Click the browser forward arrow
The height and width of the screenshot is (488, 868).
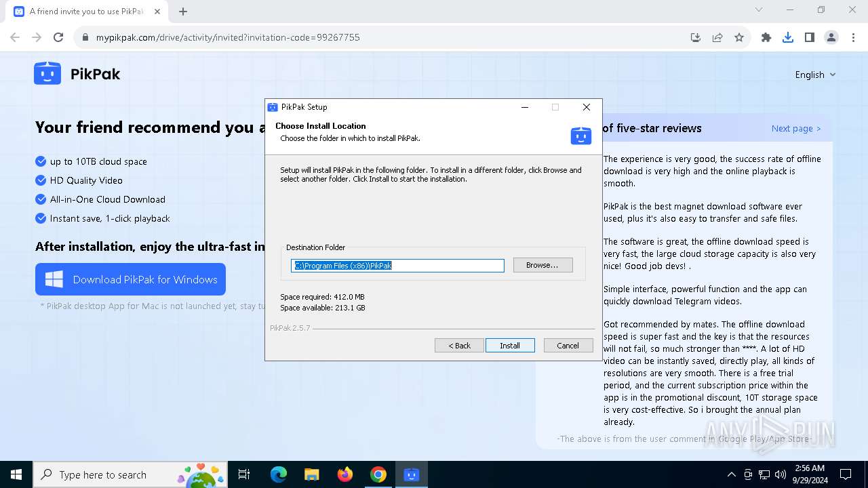pos(37,37)
